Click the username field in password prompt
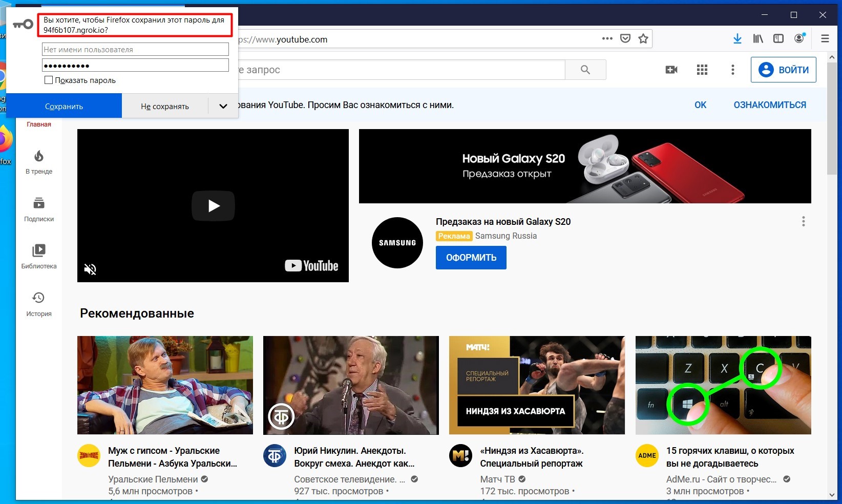Screen dimensions: 842x504 point(135,50)
